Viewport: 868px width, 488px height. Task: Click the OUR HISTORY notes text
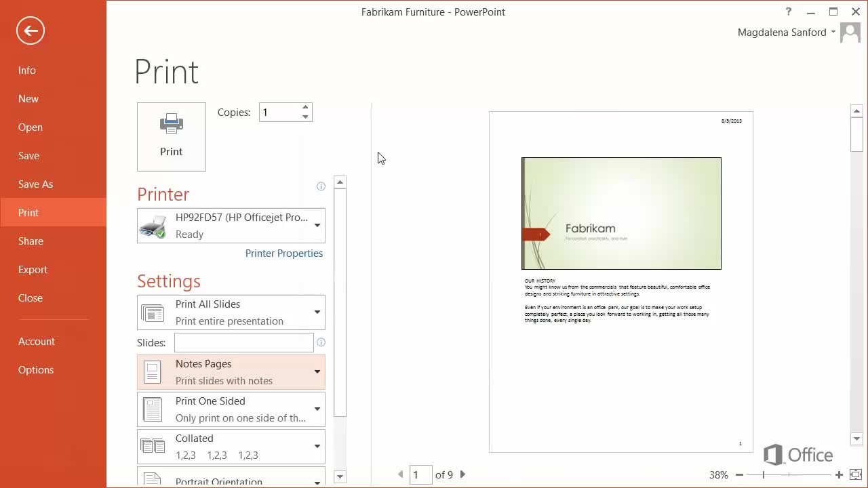(x=540, y=281)
